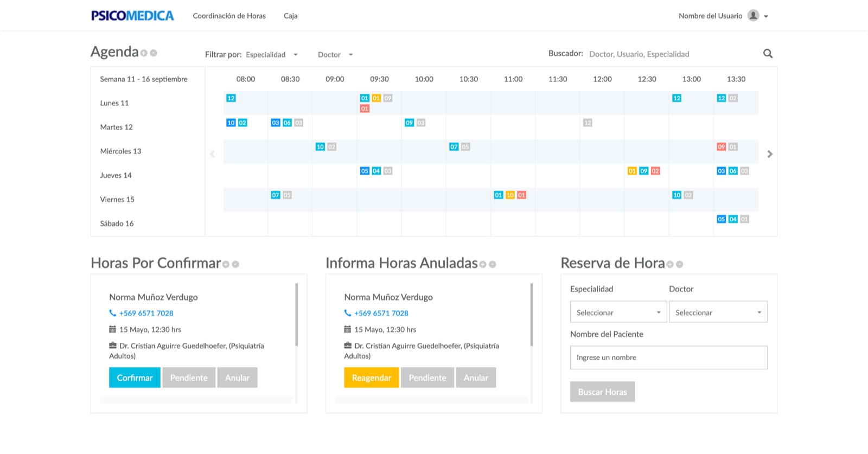Image resolution: width=868 pixels, height=454 pixels.
Task: Click plus icon next to Reserva de Hora
Action: [670, 265]
